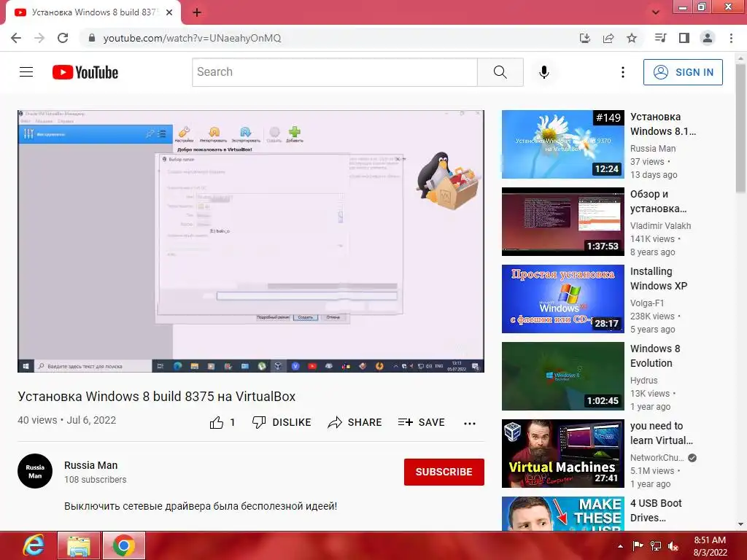
Task: Open the Russia Man channel name link
Action: point(90,465)
